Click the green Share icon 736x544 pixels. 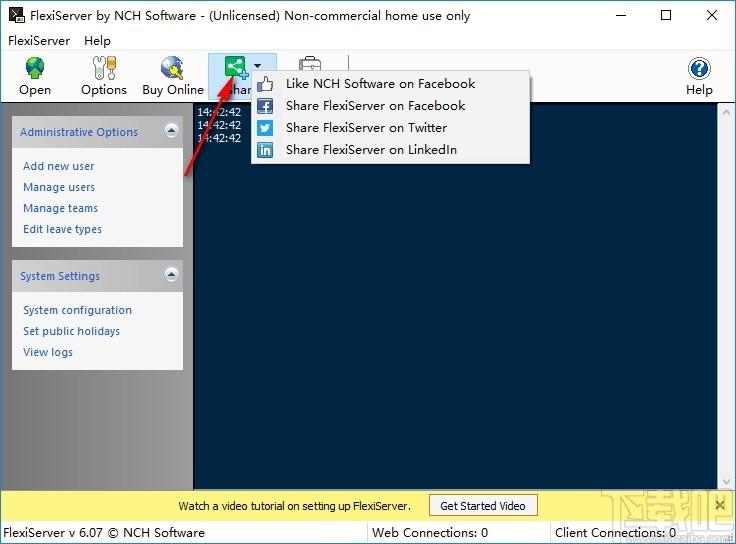tap(235, 67)
